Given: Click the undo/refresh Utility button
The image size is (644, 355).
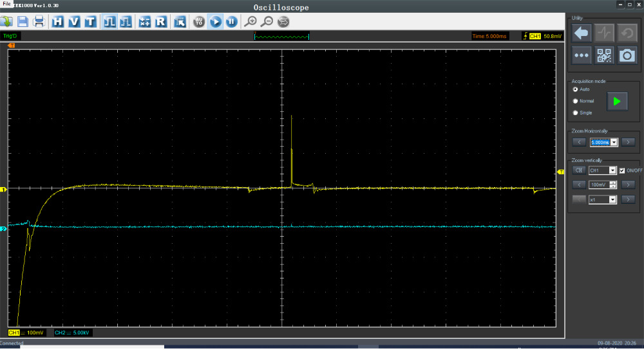Looking at the screenshot, I should [627, 33].
